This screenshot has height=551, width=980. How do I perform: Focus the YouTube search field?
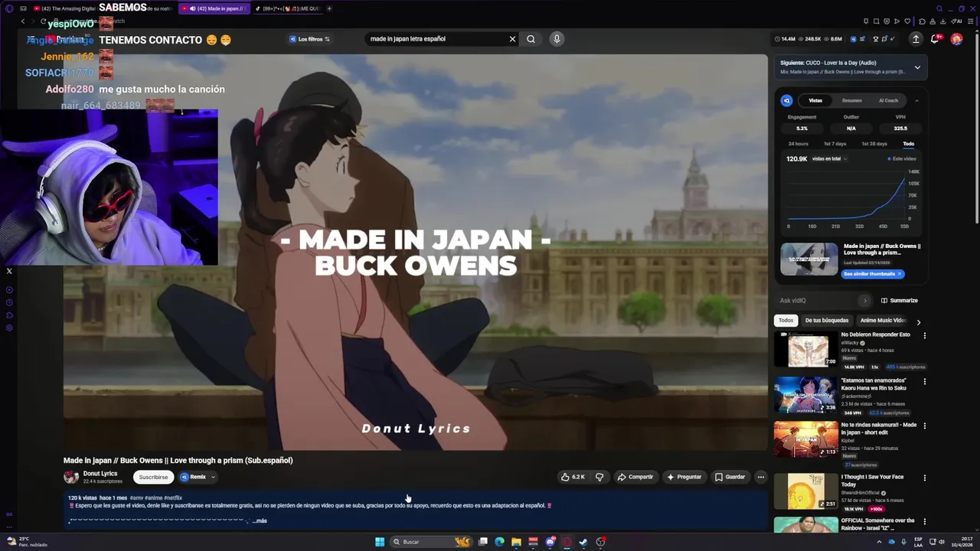pos(436,39)
